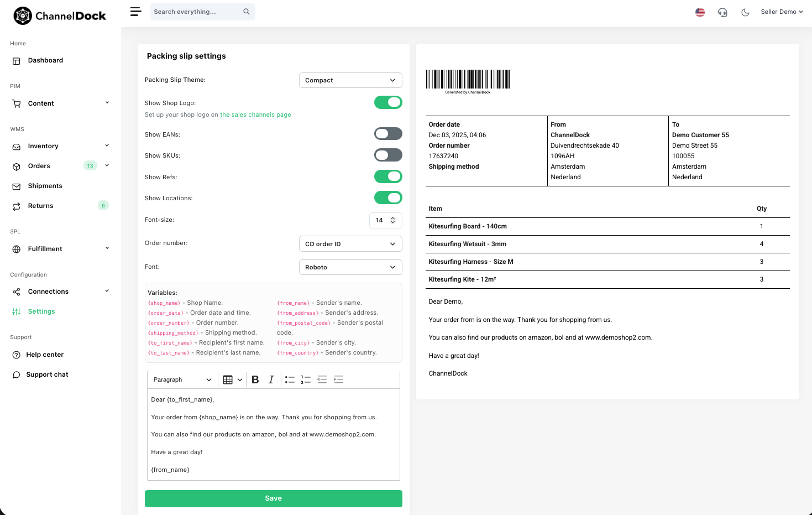Insert a bulleted list
The width and height of the screenshot is (812, 515).
(x=290, y=379)
